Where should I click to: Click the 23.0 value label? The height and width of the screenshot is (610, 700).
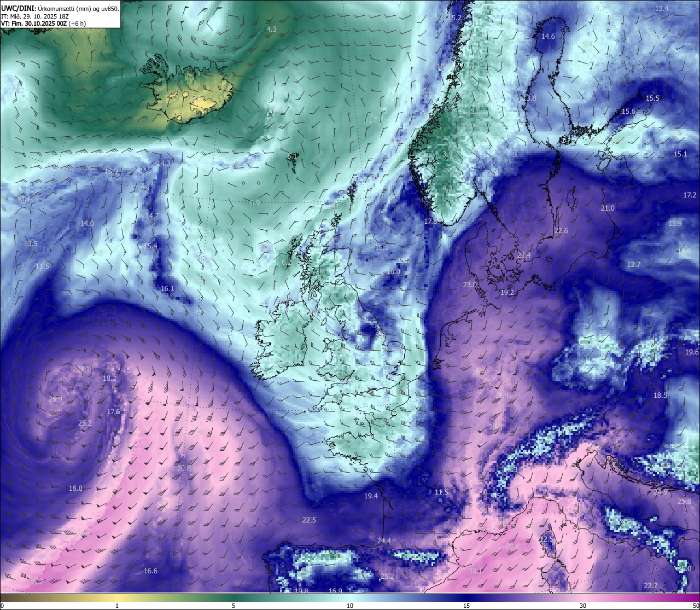click(x=470, y=285)
